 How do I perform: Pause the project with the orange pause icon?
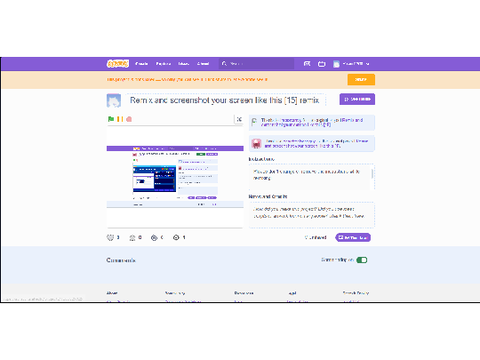pyautogui.click(x=120, y=119)
